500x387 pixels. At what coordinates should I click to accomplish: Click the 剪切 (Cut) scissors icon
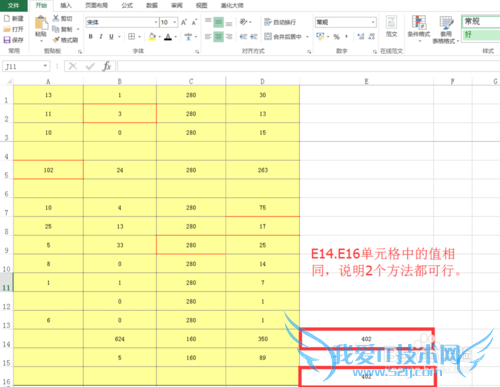click(56, 18)
